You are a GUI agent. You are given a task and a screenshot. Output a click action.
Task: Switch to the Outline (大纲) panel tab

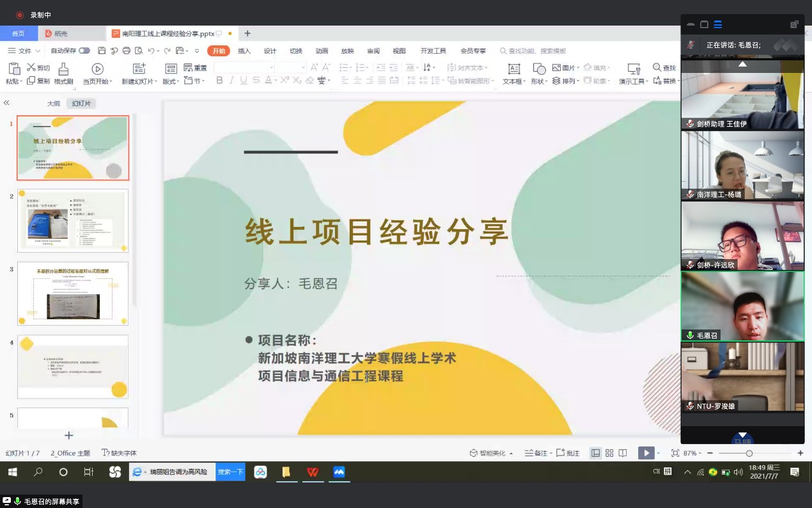tap(53, 103)
